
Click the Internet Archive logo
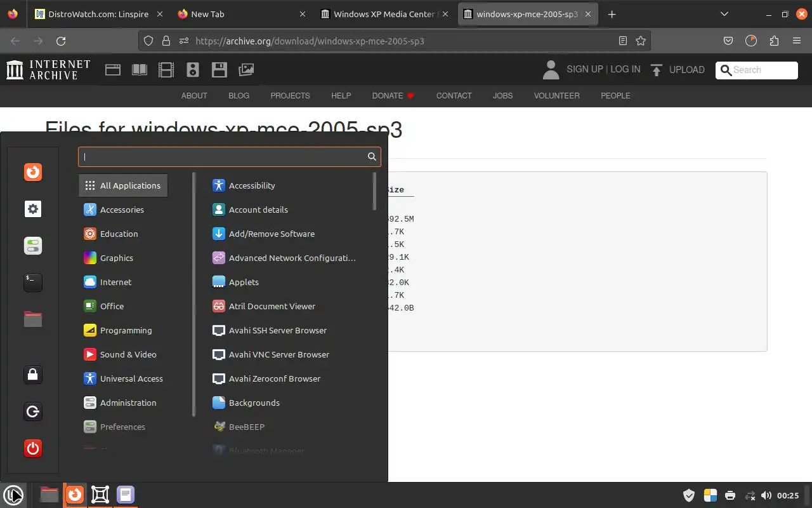[48, 70]
